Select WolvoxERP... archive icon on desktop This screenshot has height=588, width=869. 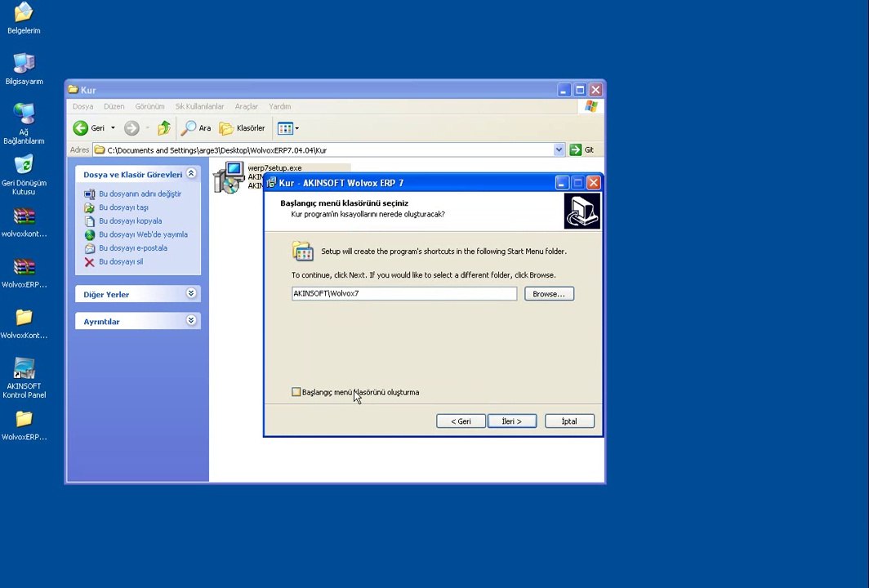[24, 274]
